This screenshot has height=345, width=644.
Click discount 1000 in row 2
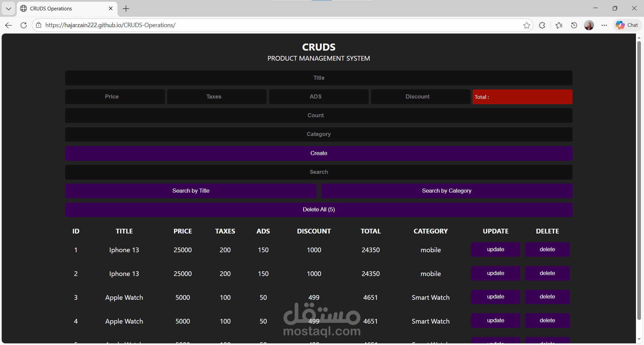coord(314,274)
